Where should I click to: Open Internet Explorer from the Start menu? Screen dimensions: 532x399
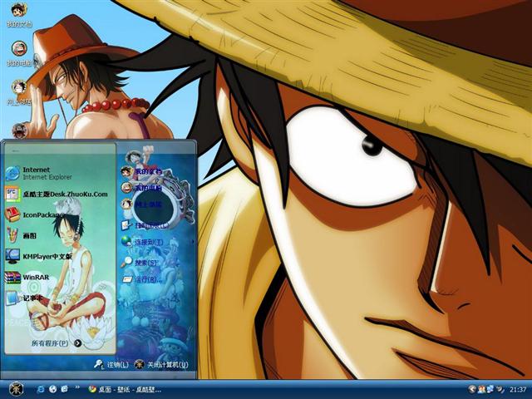click(60, 173)
